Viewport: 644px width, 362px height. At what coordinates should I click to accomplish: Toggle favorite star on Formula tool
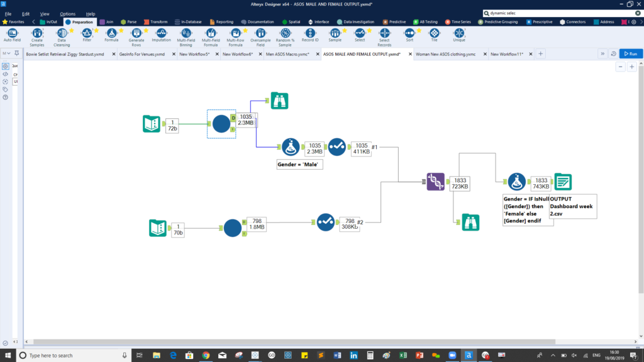(x=121, y=29)
